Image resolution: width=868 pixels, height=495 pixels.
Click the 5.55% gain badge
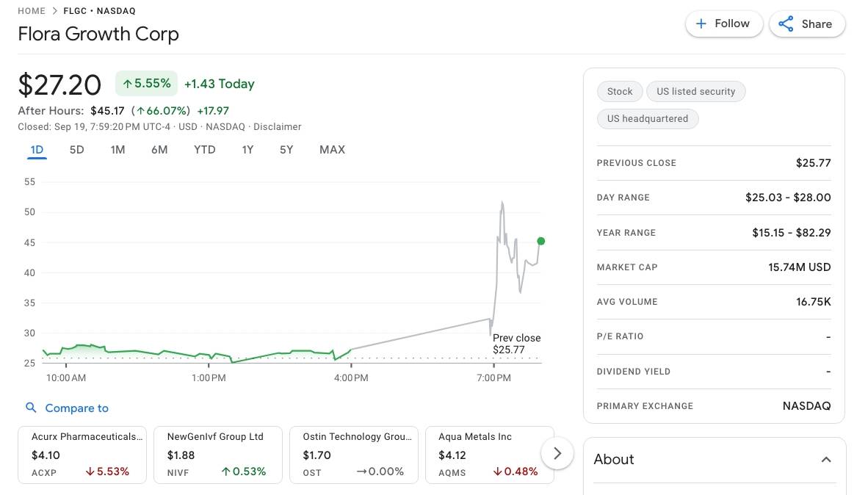146,84
